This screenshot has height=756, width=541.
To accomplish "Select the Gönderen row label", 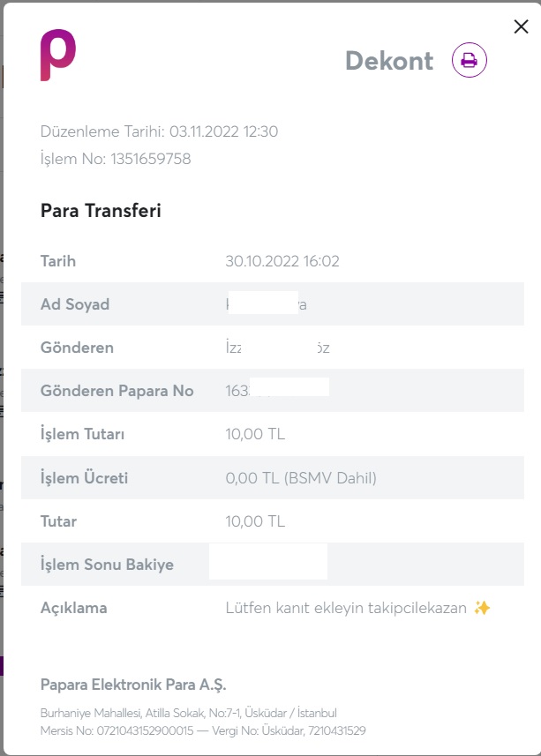I will [77, 348].
